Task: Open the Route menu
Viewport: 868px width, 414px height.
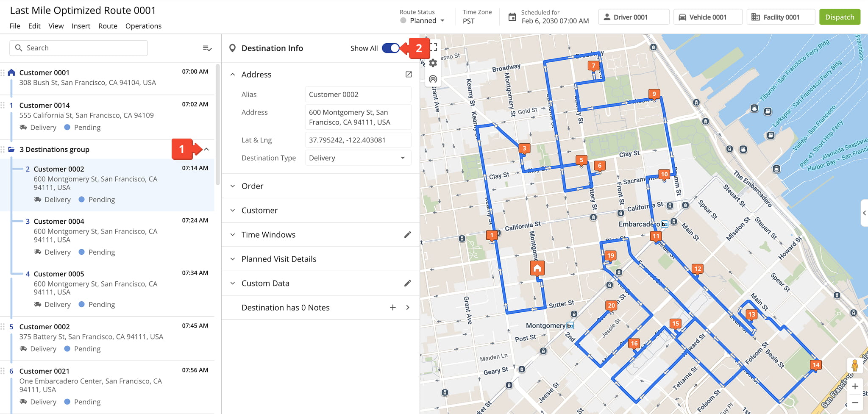Action: (x=108, y=26)
